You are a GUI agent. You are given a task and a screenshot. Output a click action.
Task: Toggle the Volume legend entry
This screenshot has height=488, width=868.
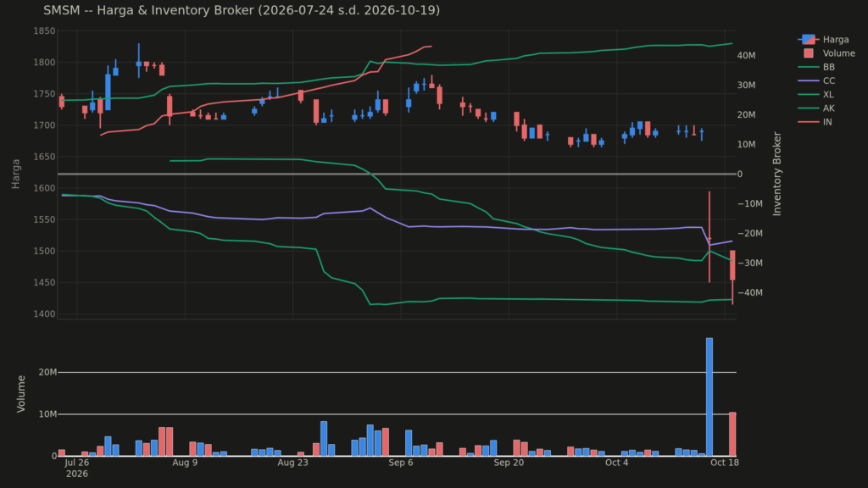point(829,53)
